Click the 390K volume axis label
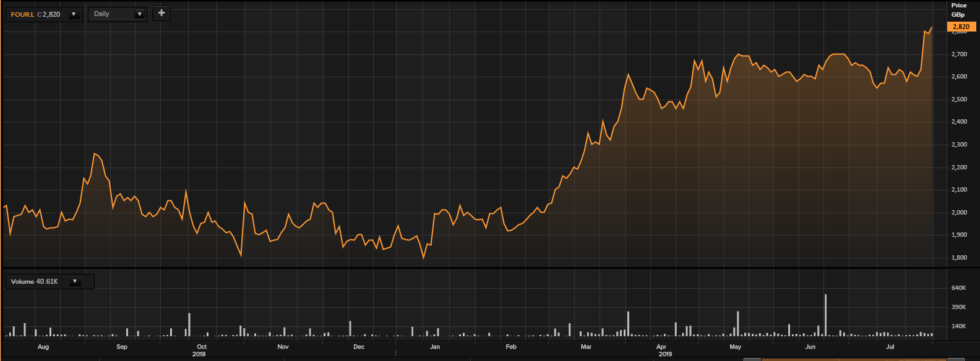The image size is (980, 361). (958, 307)
